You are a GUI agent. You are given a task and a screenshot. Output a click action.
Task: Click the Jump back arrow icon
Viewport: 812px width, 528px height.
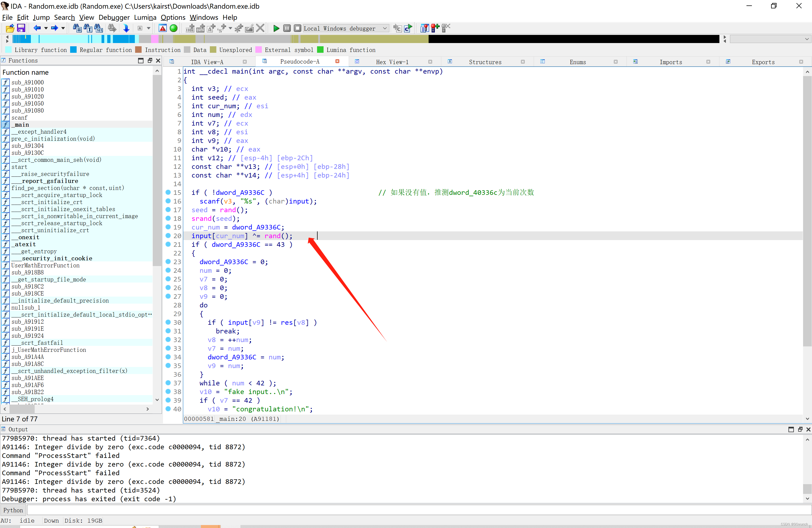[37, 28]
